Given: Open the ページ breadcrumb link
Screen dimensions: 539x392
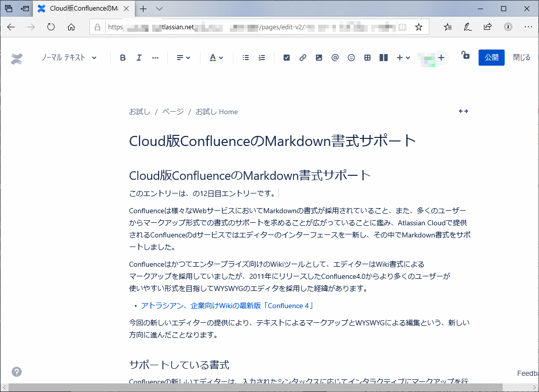Looking at the screenshot, I should click(x=173, y=112).
